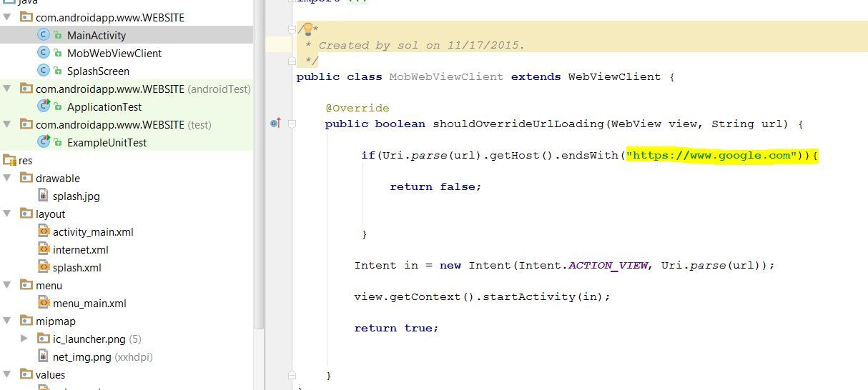The height and width of the screenshot is (390, 868).
Task: Click the ExampleUnitTest class icon
Action: click(44, 142)
